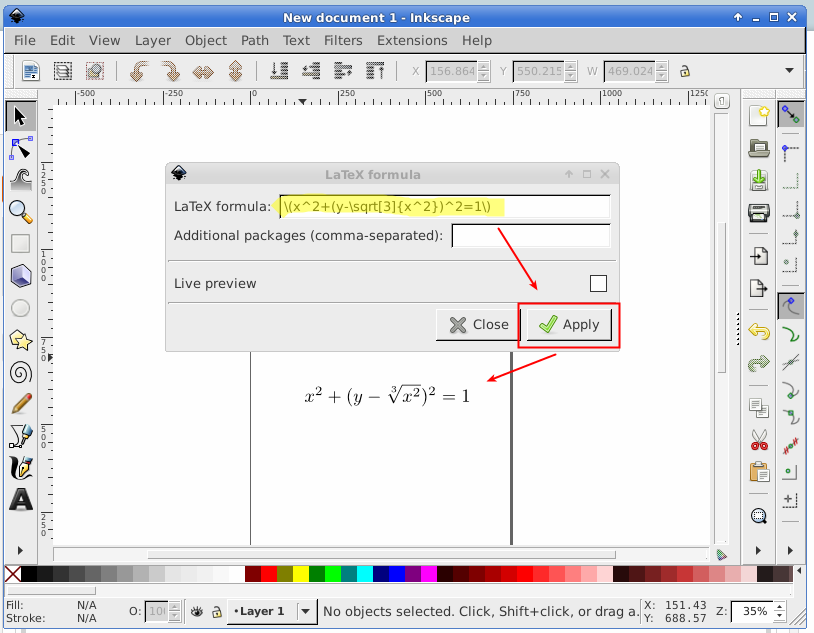Click the Apply button in the LaTeX dialog
814x633 pixels.
(568, 324)
